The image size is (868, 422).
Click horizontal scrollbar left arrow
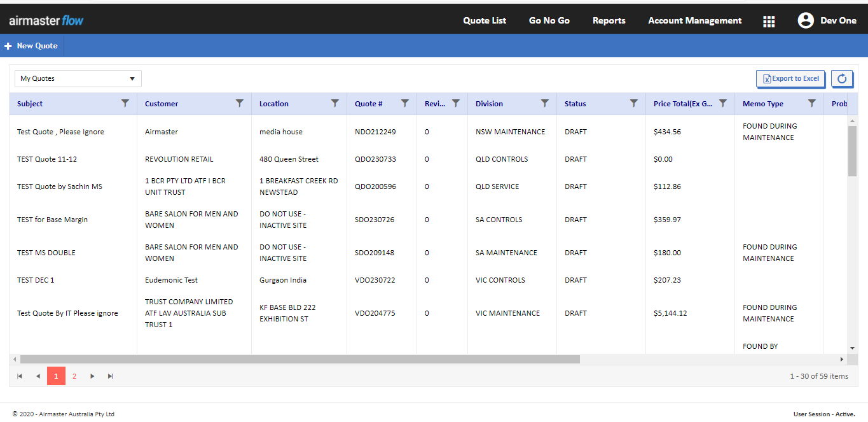point(15,359)
